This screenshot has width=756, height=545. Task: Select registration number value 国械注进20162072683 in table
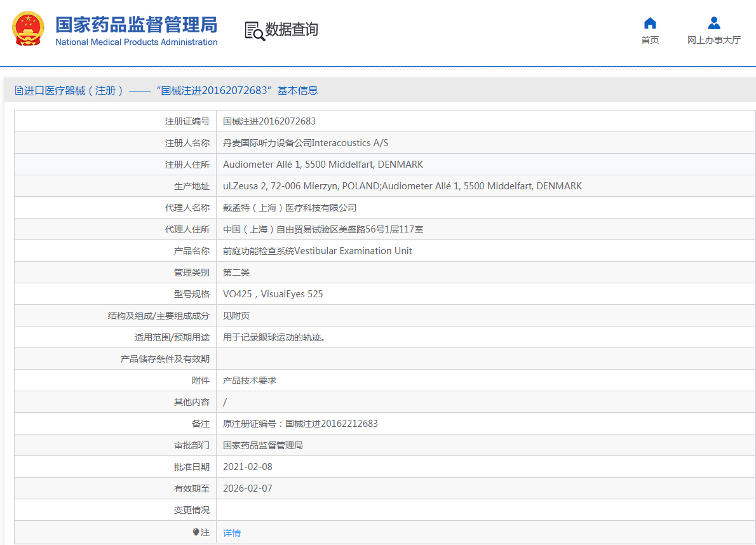tap(269, 121)
